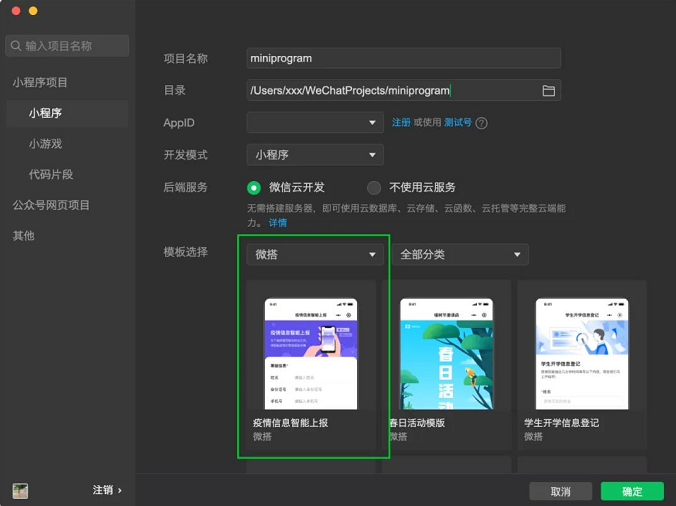Screen dimensions: 676x506
Task: Select 不使用云服务 radio option
Action: (374, 187)
